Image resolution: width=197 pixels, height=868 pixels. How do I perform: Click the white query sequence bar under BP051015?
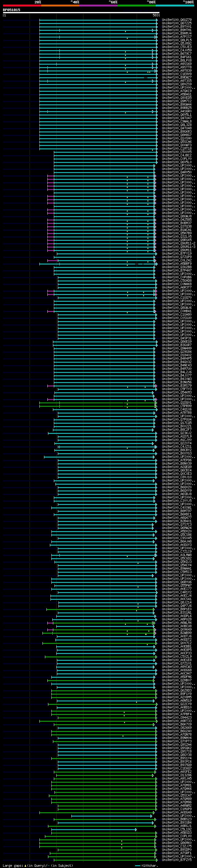pos(81,12)
